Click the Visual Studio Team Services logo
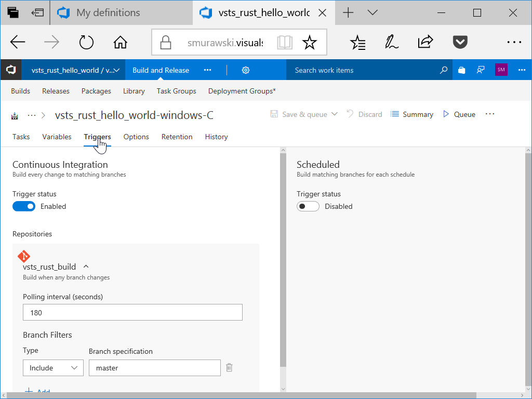Image resolution: width=532 pixels, height=399 pixels. (11, 70)
